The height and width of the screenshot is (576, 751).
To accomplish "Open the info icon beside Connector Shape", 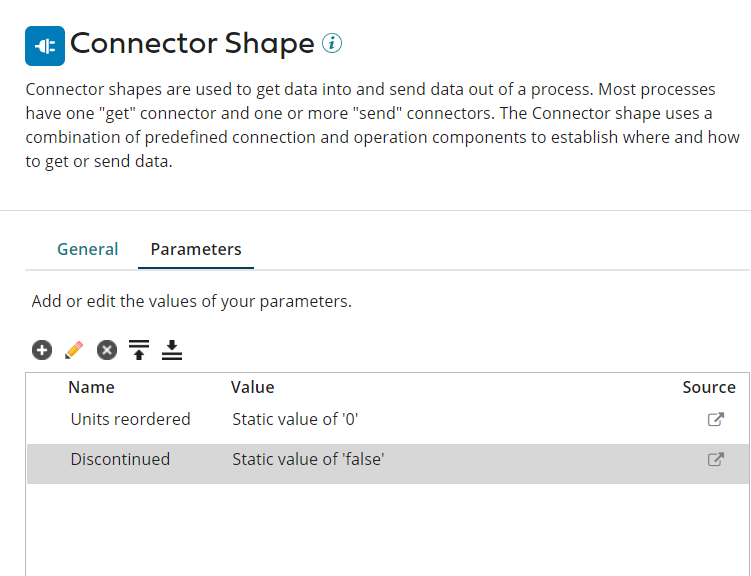I will (x=333, y=44).
